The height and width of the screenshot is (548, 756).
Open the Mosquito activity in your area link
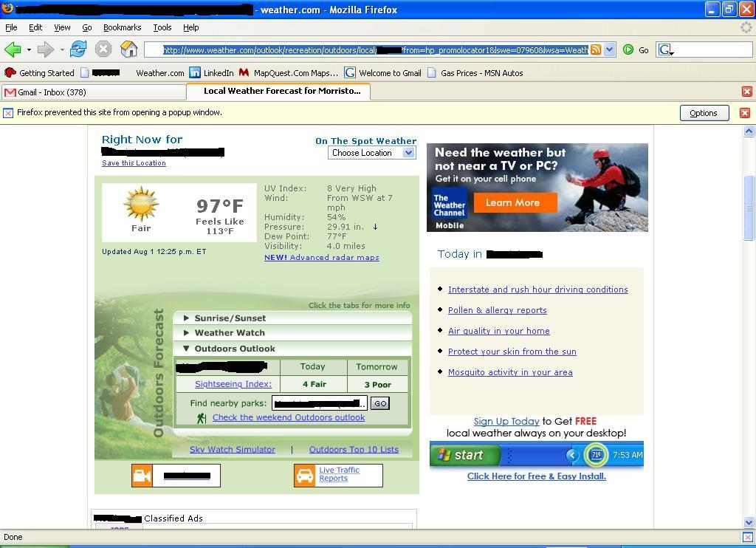(x=510, y=372)
